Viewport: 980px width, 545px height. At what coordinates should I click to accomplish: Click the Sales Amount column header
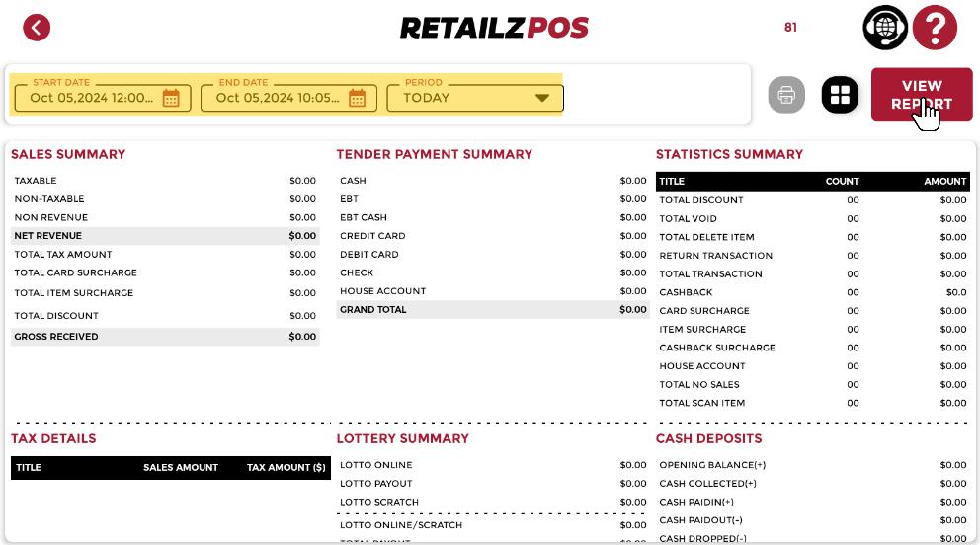(181, 468)
